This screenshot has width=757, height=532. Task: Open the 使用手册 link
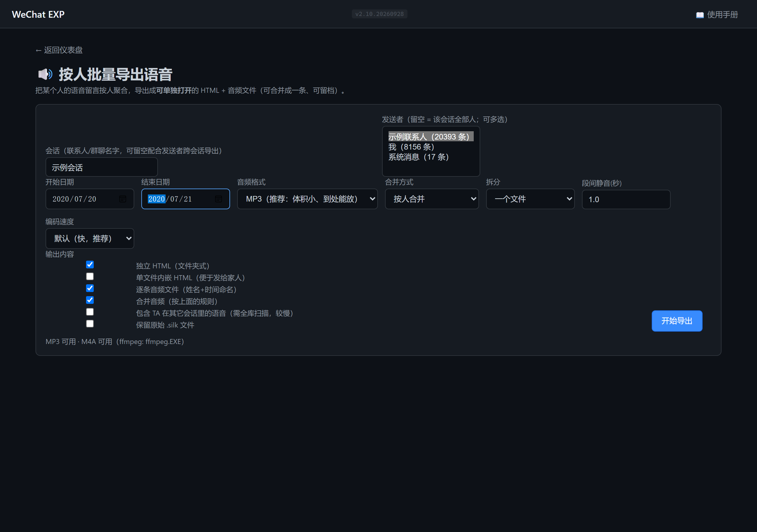point(717,15)
